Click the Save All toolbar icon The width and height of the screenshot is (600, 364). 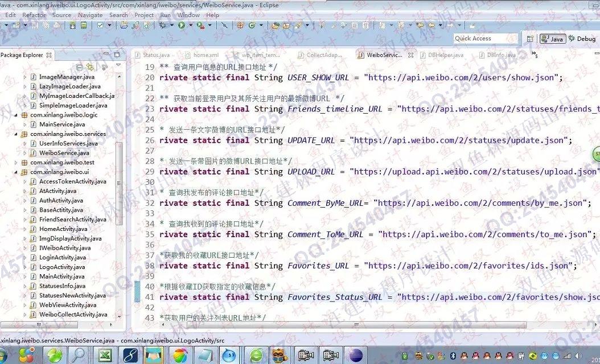pyautogui.click(x=46, y=25)
